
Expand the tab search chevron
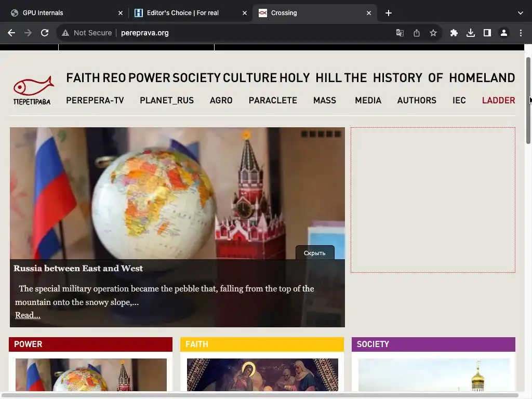pos(521,13)
